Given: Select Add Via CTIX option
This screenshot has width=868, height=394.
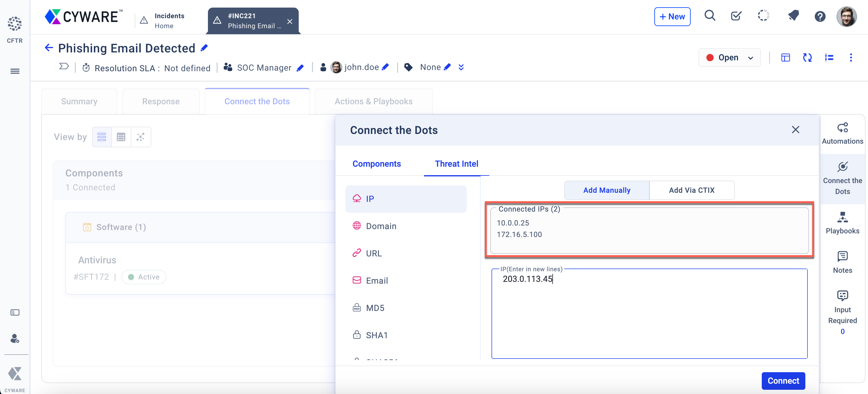Looking at the screenshot, I should pyautogui.click(x=692, y=190).
